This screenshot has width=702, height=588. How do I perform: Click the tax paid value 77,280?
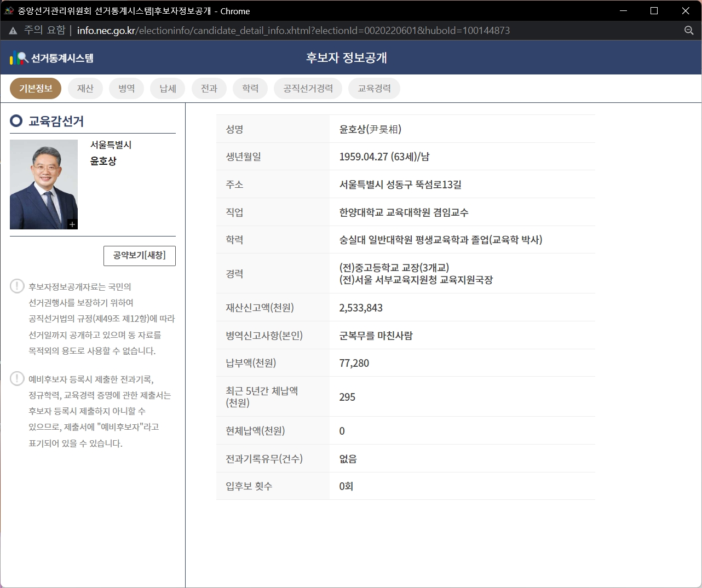click(354, 363)
